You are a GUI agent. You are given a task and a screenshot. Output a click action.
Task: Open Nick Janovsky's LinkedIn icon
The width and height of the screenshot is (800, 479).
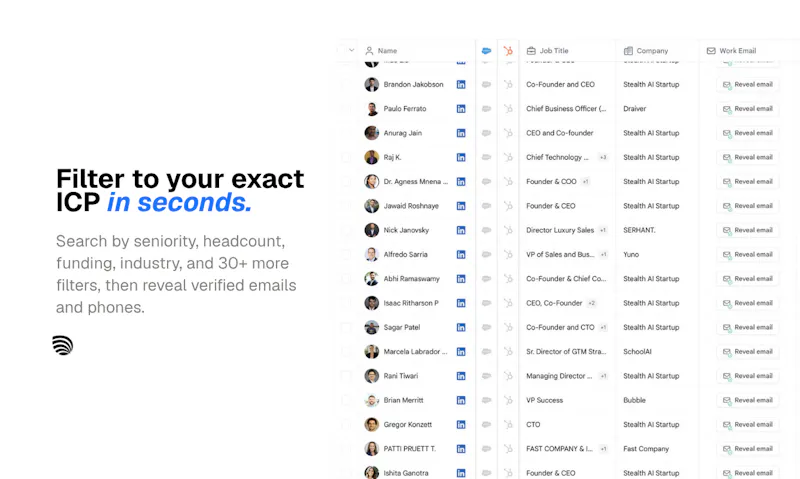pos(461,231)
